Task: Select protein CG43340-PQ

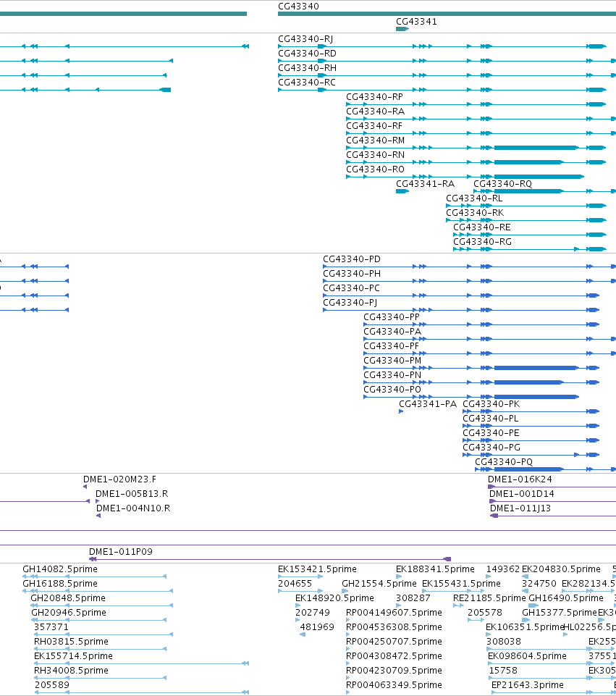Action: coord(503,461)
